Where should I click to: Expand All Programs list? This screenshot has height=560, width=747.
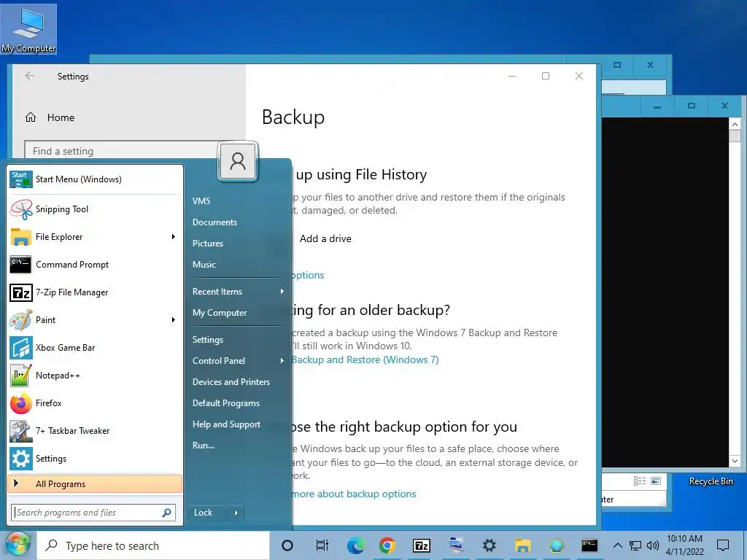pyautogui.click(x=96, y=484)
